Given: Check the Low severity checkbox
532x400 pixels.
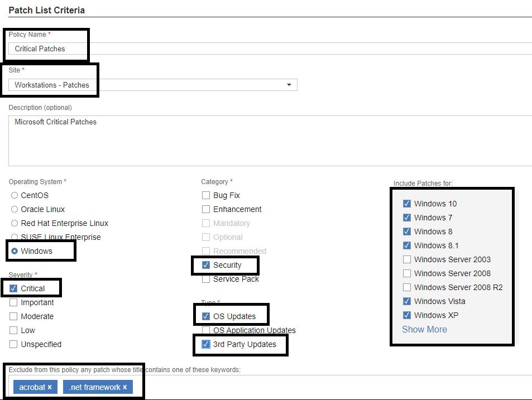Looking at the screenshot, I should click(12, 330).
